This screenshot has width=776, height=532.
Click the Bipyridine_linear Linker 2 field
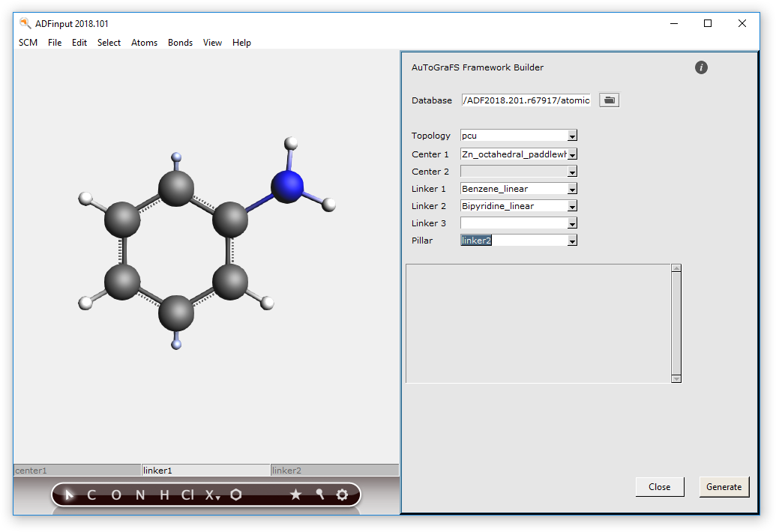514,206
